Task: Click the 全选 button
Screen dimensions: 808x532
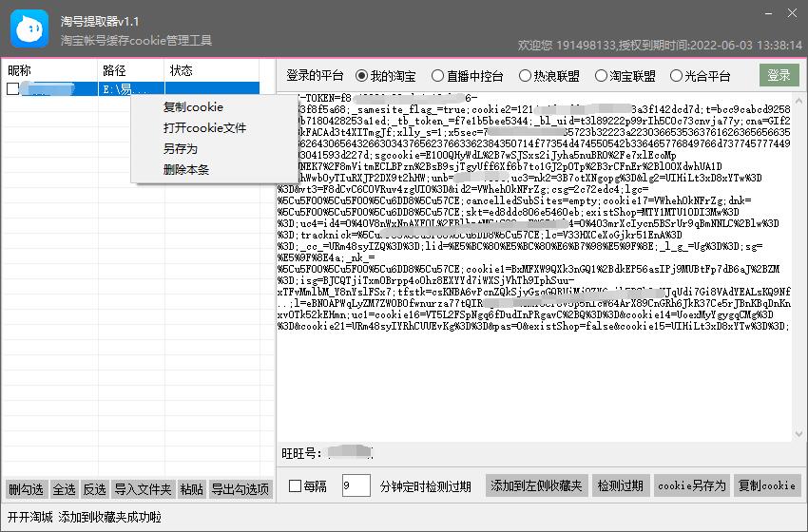Action: pos(65,488)
